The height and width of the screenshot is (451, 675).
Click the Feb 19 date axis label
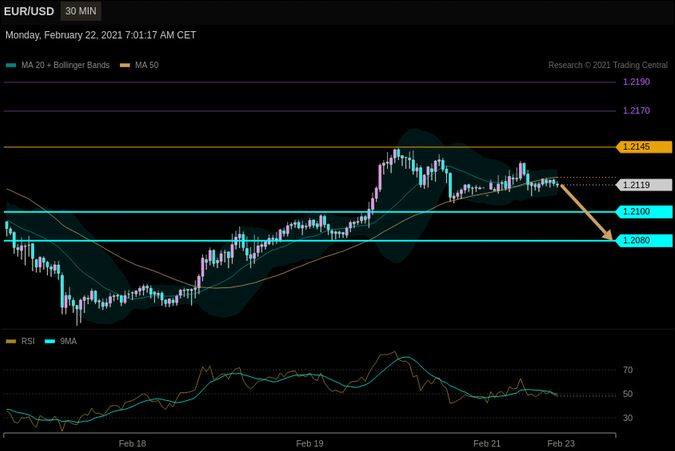point(310,444)
